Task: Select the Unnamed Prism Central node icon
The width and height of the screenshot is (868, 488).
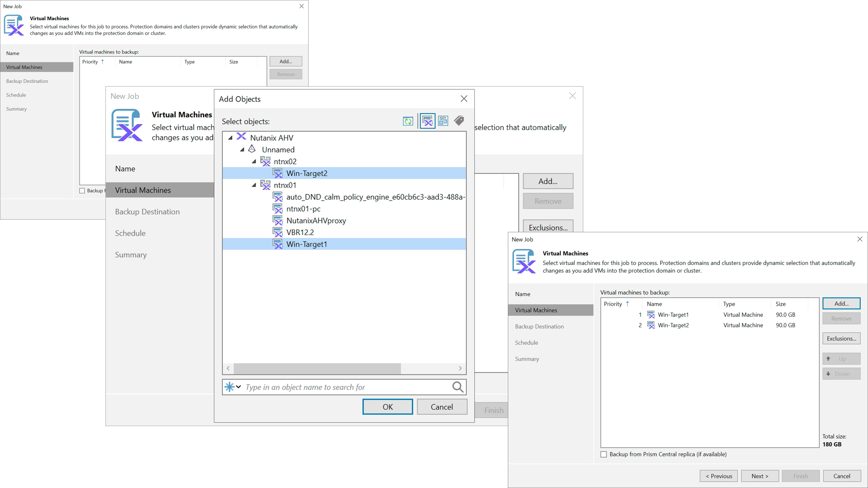Action: (x=252, y=149)
